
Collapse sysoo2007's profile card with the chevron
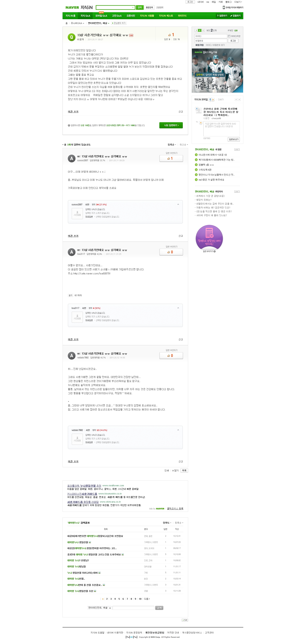pos(178,205)
